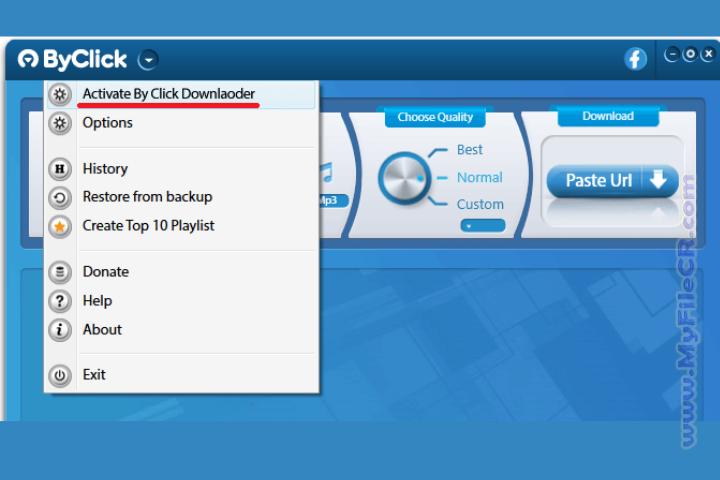Click the Donate menu entry
This screenshot has width=720, height=480.
coord(182,272)
